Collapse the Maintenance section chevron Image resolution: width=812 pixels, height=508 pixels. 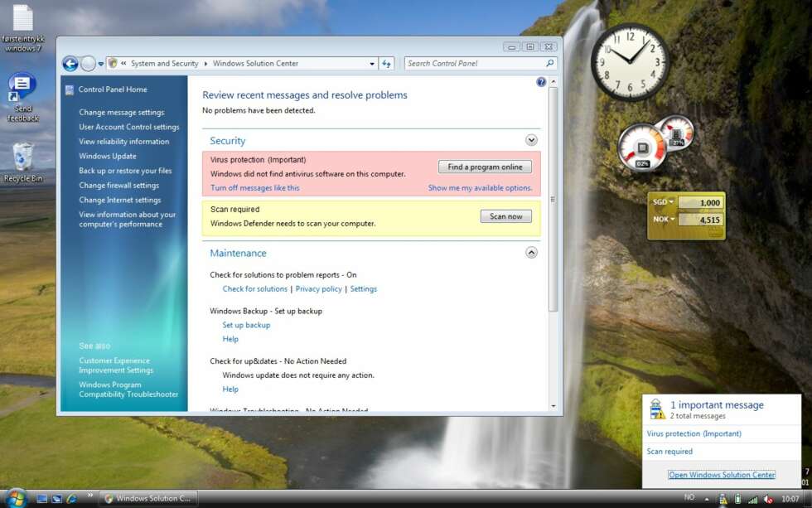[531, 252]
